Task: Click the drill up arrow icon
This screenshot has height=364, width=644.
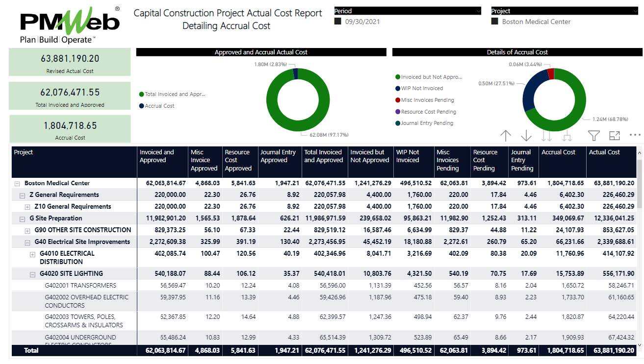Action: coord(506,136)
